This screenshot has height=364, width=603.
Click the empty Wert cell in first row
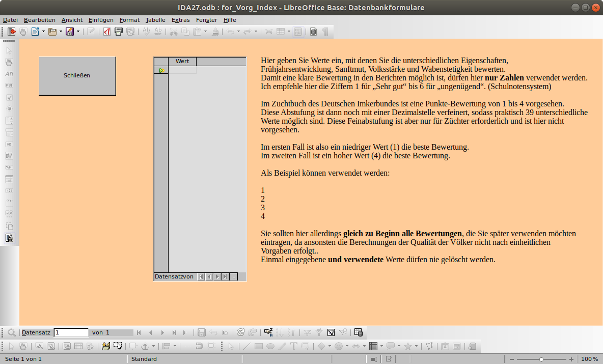tap(182, 70)
